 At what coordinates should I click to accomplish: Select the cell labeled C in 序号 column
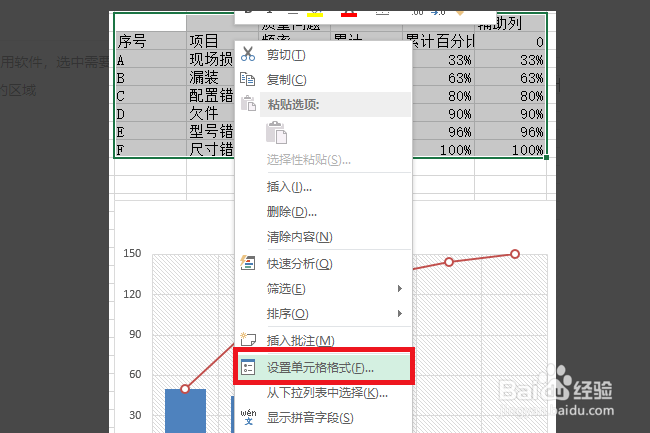point(150,95)
